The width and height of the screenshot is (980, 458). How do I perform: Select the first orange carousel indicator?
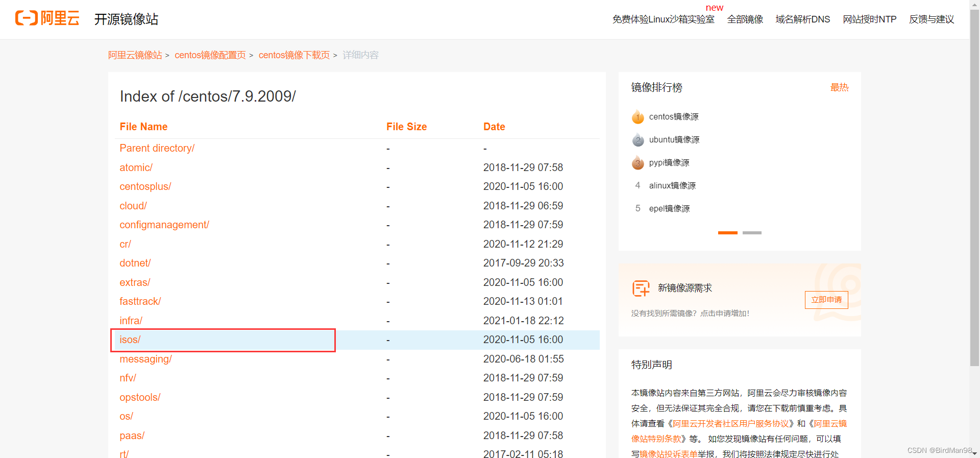pyautogui.click(x=728, y=233)
